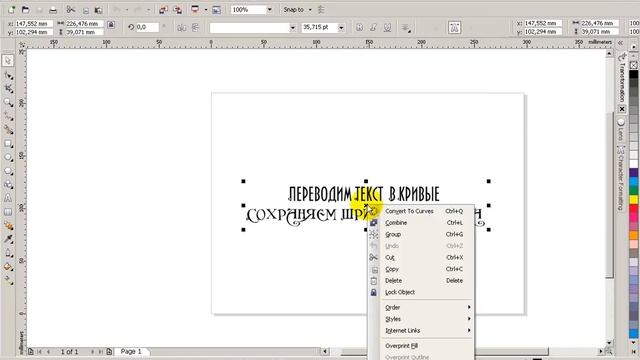The image size is (640, 360).
Task: Click the rotation angle input field
Action: tap(147, 27)
